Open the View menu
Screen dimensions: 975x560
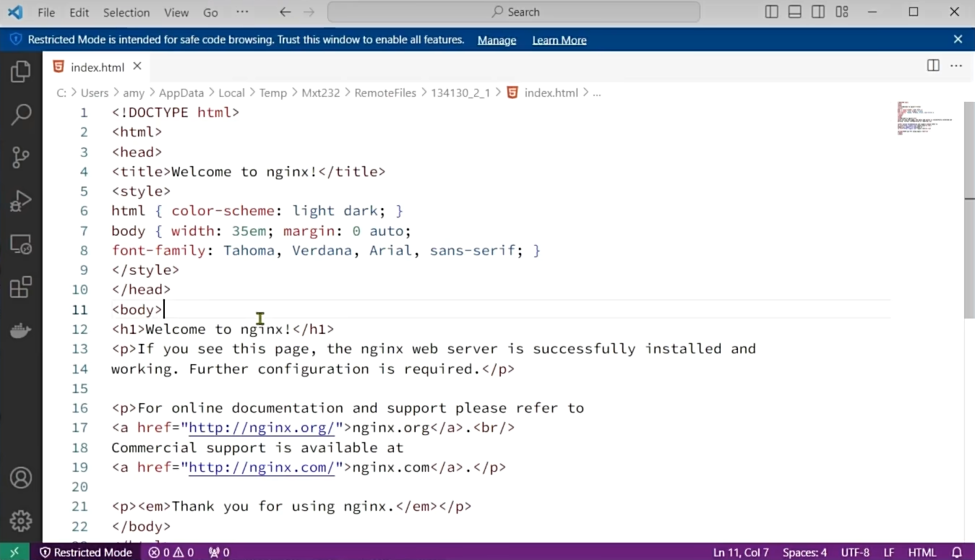pyautogui.click(x=176, y=12)
